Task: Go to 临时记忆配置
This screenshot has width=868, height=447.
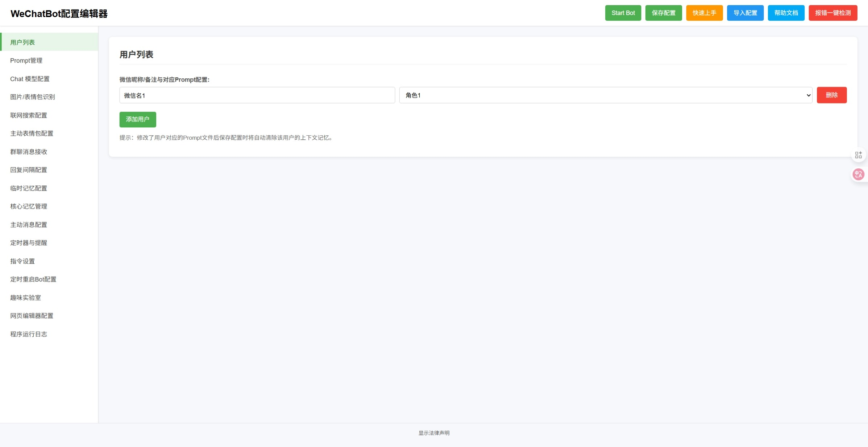Action: 49,188
